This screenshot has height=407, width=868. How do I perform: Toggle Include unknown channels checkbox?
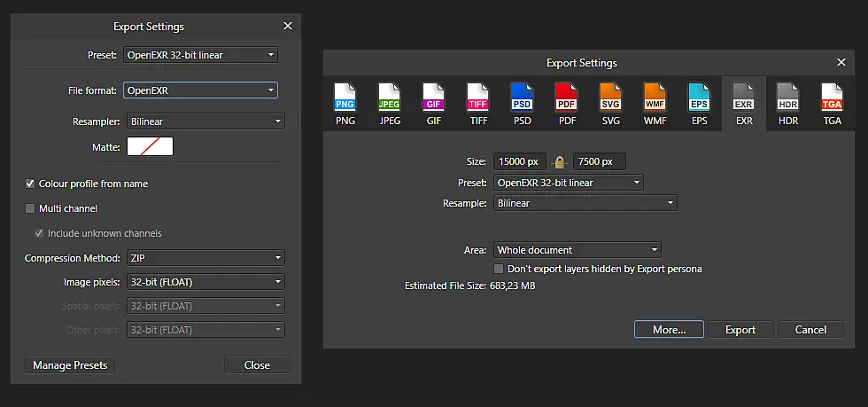click(39, 233)
